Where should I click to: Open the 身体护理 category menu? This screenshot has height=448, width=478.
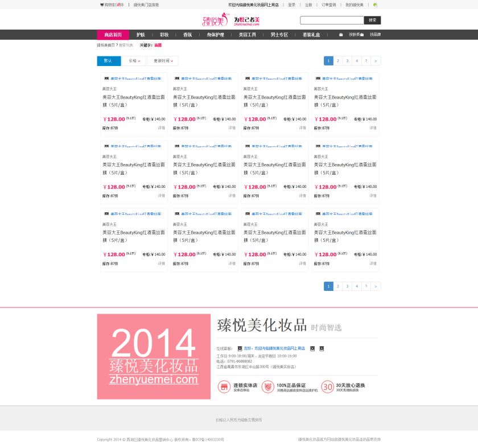click(x=216, y=35)
